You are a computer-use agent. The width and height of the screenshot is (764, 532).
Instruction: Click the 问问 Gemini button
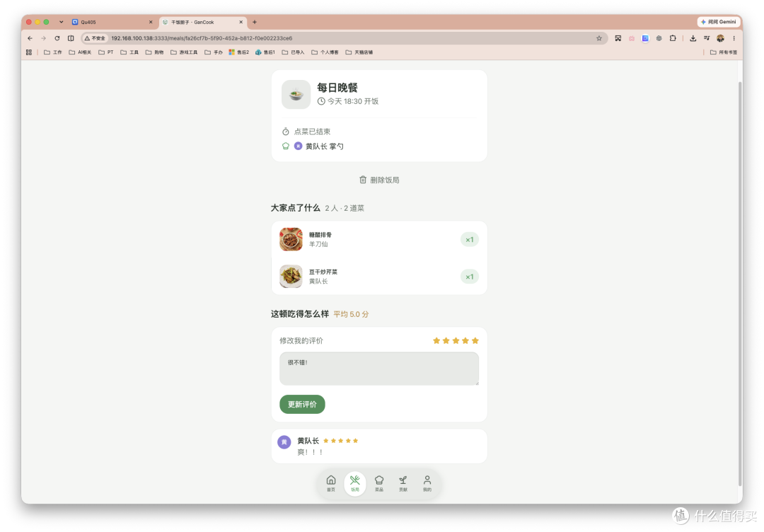[x=719, y=22]
